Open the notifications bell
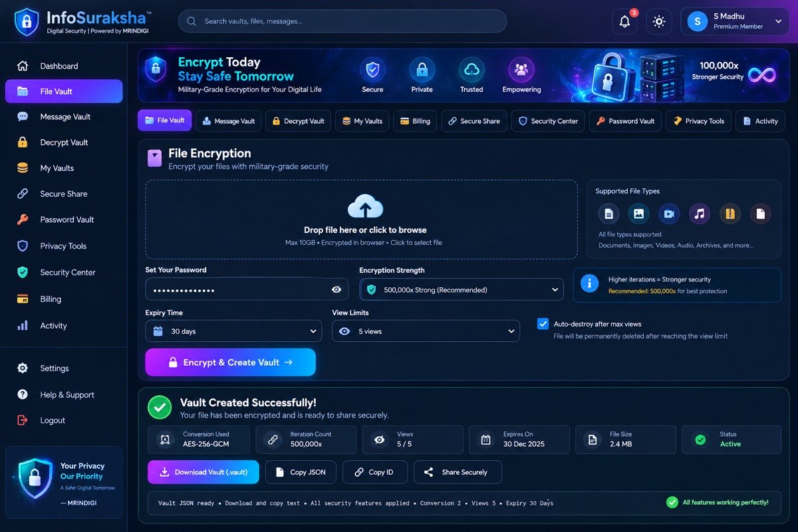 (x=624, y=21)
